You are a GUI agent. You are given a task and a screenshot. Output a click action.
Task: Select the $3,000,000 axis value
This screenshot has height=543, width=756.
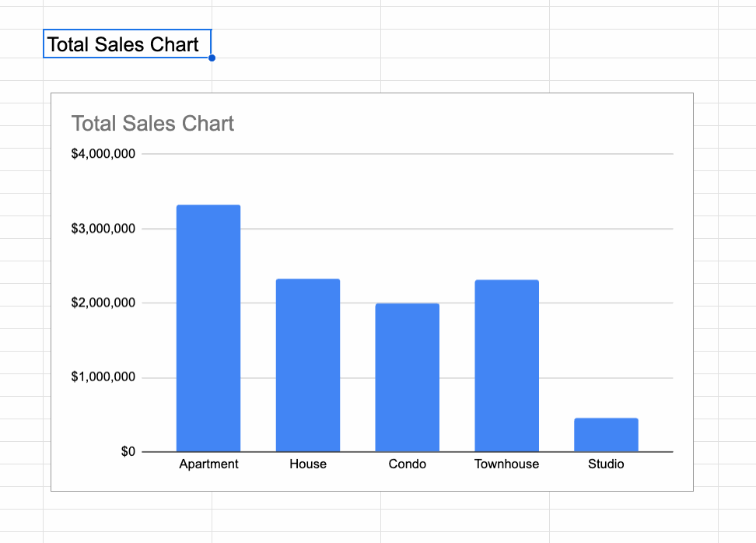(103, 229)
